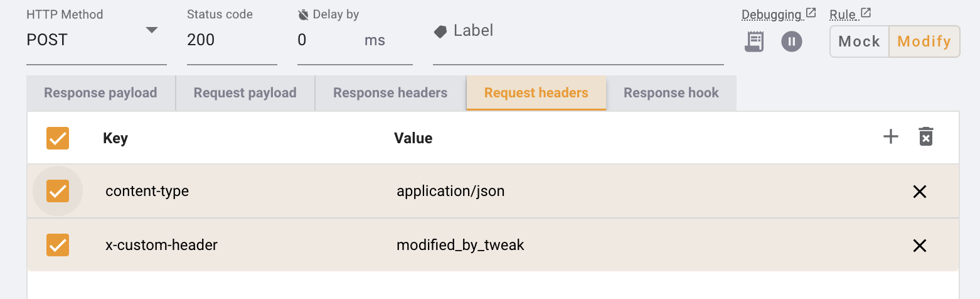980x299 pixels.
Task: Delete all headers with trash icon
Action: pos(926,137)
